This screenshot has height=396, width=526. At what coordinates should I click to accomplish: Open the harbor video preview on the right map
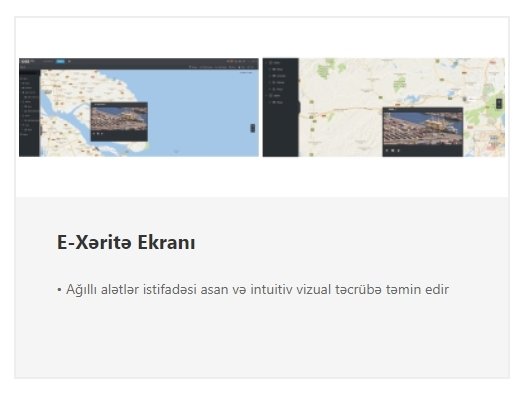tap(423, 129)
